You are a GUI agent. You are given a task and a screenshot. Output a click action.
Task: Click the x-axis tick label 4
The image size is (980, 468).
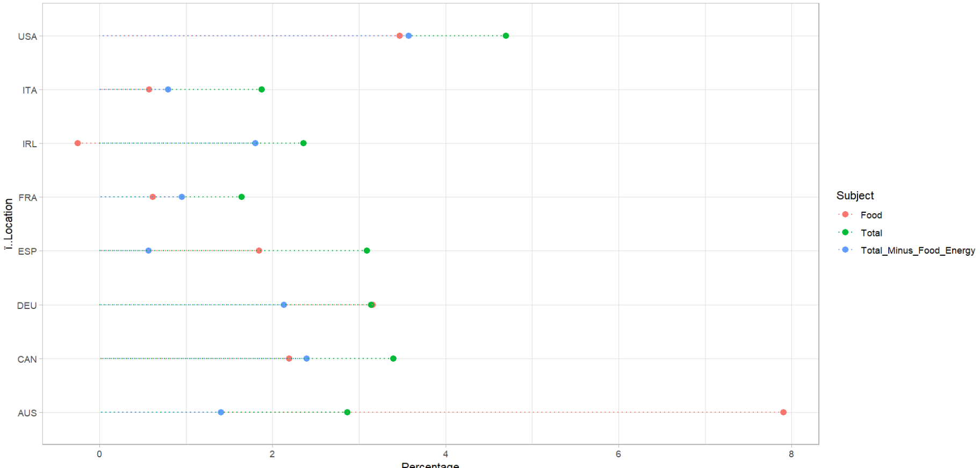click(x=445, y=454)
